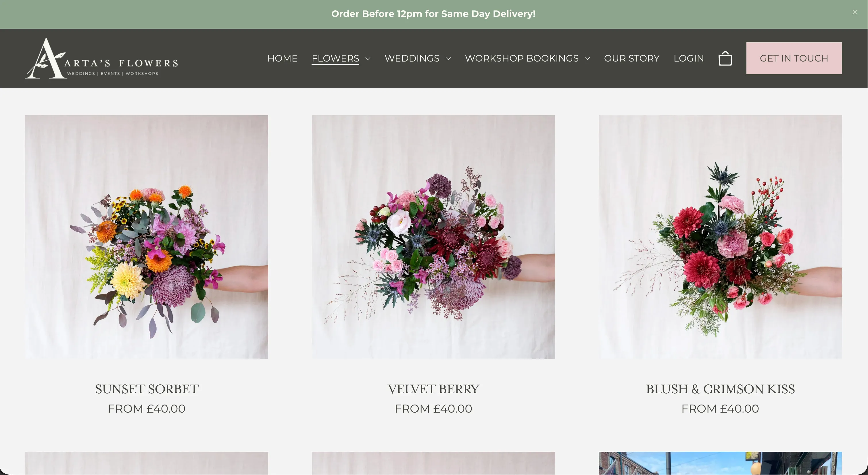Screen dimensions: 868x475
Task: Dismiss the same day delivery banner
Action: click(855, 12)
